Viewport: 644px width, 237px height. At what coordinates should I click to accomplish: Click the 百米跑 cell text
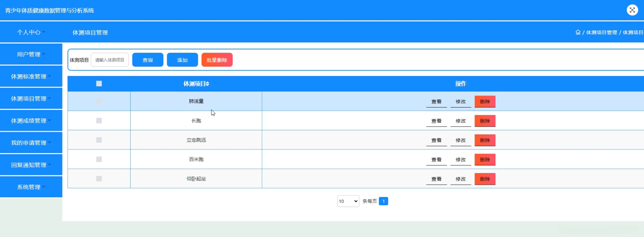[196, 159]
